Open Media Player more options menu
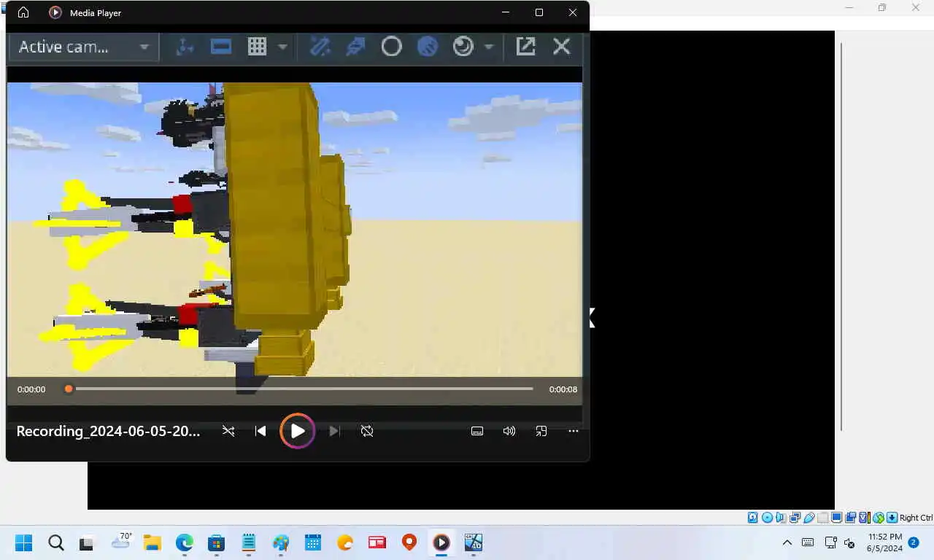This screenshot has height=560, width=934. pyautogui.click(x=574, y=431)
